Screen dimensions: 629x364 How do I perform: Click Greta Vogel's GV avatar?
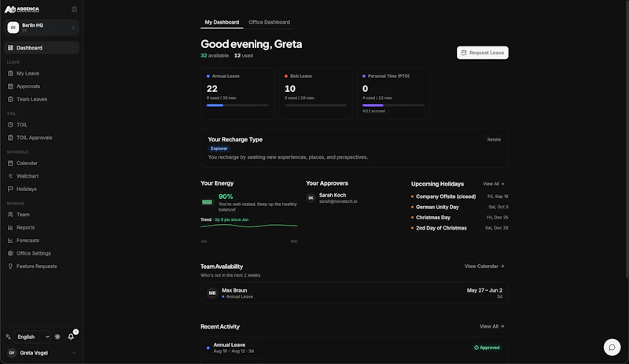tap(12, 353)
